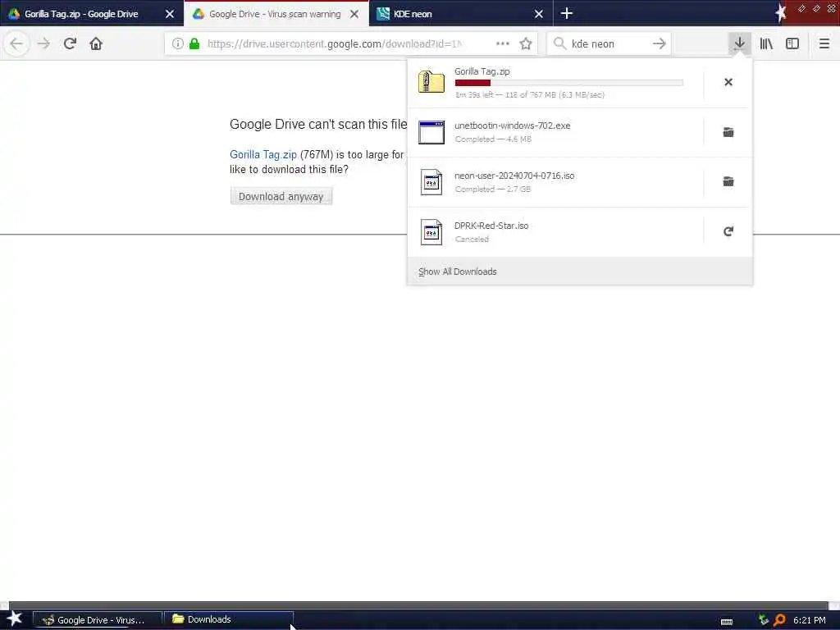840x630 pixels.
Task: Close the Virus scan warning tab
Action: [354, 14]
